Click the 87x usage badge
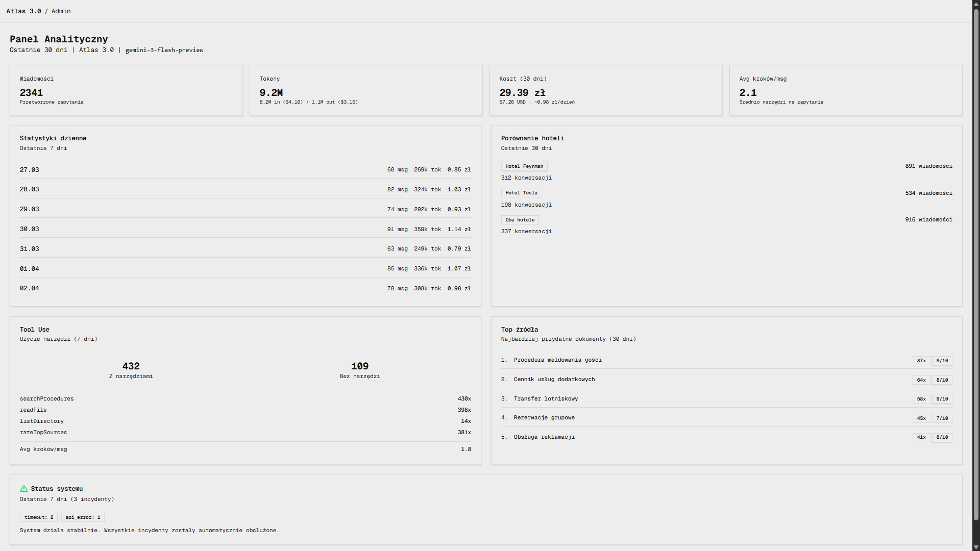The image size is (980, 551). point(921,361)
